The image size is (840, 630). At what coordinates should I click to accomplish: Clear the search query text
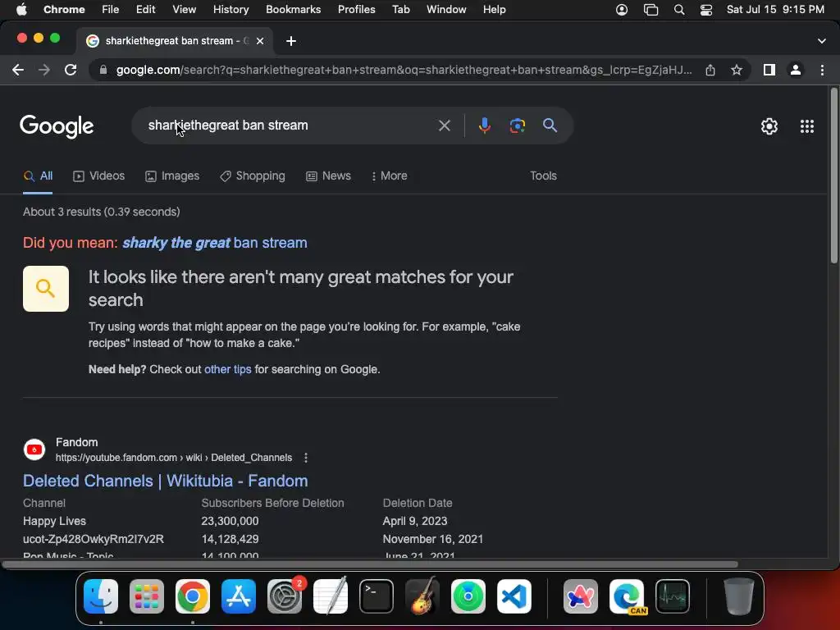pyautogui.click(x=444, y=126)
